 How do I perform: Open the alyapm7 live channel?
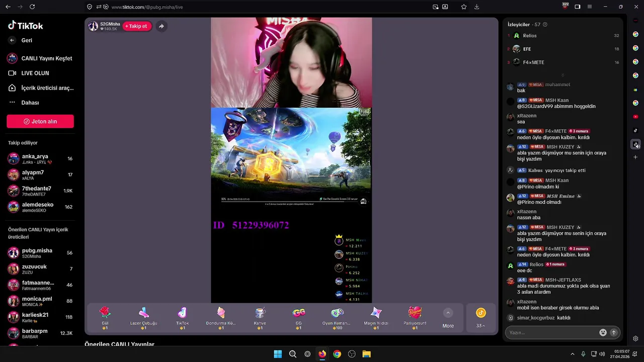[x=40, y=175]
